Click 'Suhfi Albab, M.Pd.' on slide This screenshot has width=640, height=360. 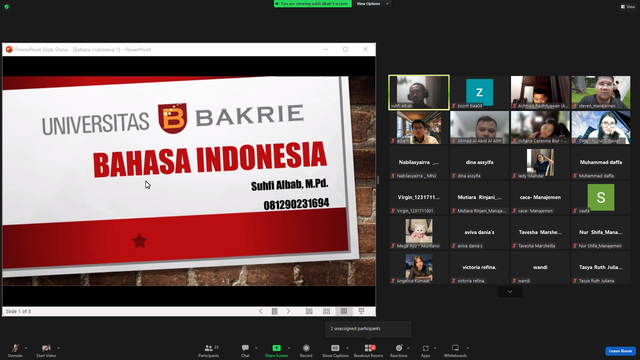[289, 185]
